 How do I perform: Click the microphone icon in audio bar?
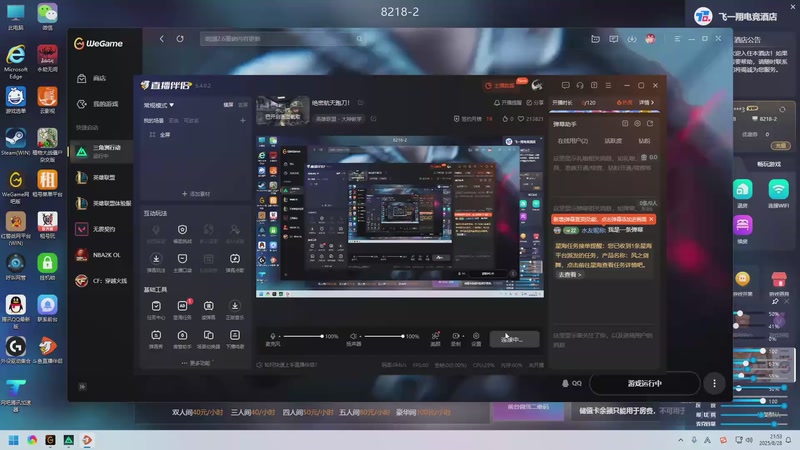click(273, 336)
